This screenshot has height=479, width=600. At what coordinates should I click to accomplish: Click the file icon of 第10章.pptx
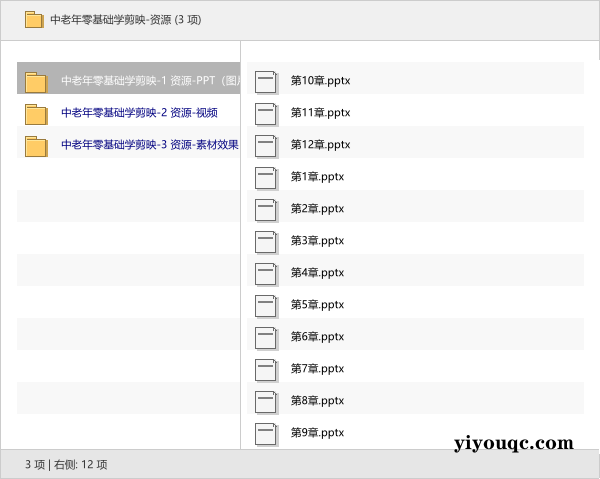click(266, 82)
